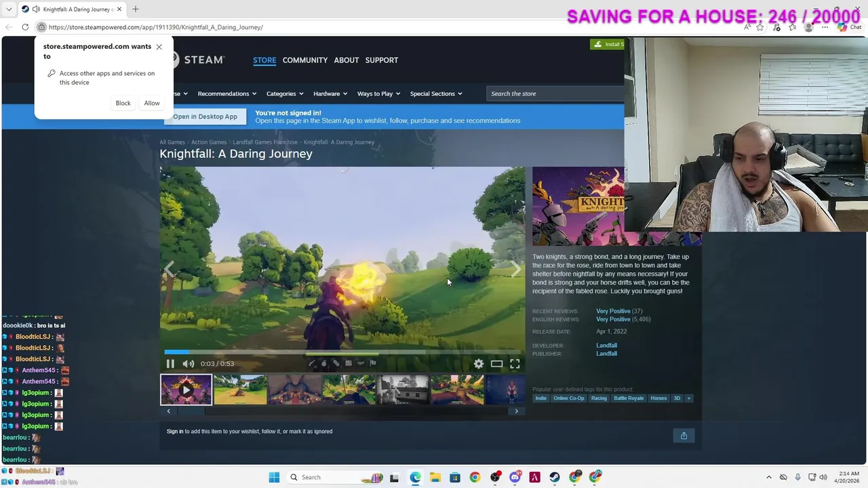Open the grayscale building screenshot thumbnail

click(x=403, y=390)
